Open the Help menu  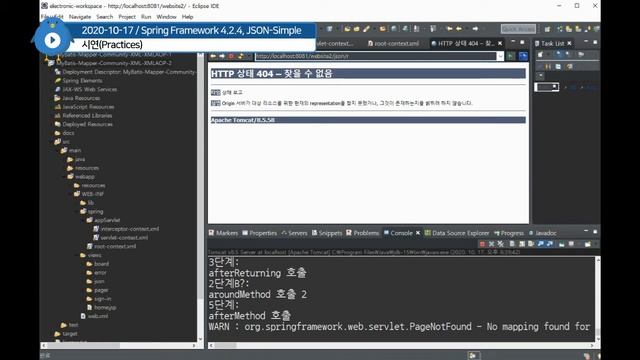coord(187,17)
